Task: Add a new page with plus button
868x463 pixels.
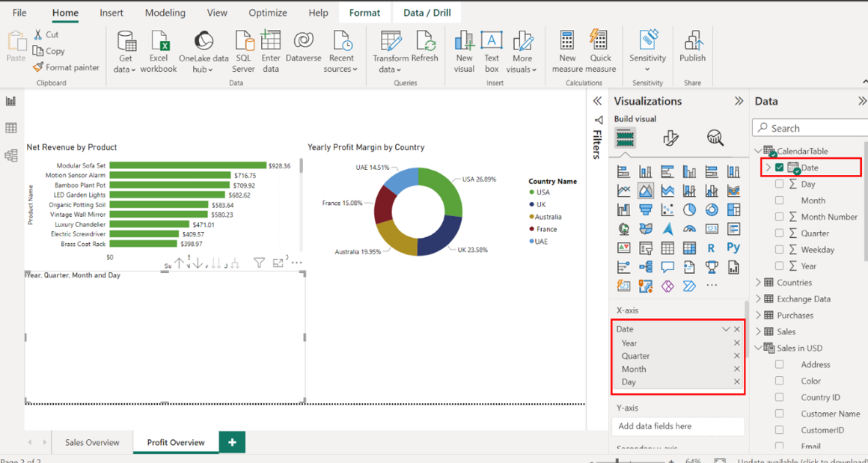Action: point(232,442)
